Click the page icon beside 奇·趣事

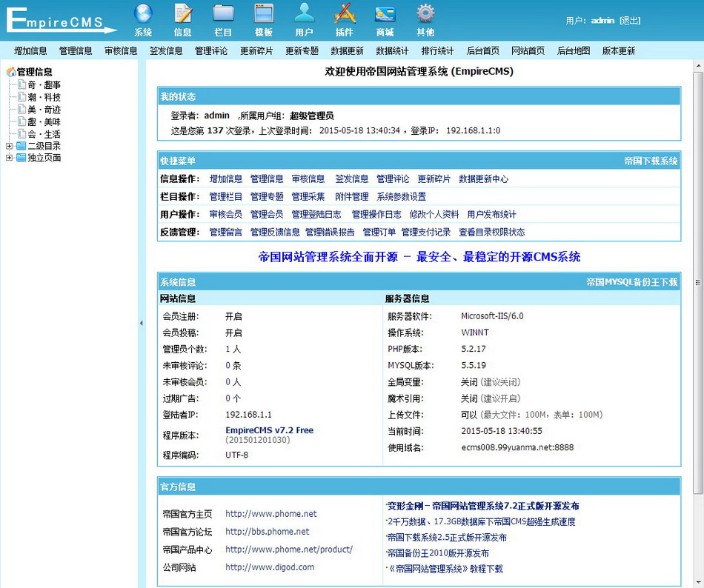[21, 84]
